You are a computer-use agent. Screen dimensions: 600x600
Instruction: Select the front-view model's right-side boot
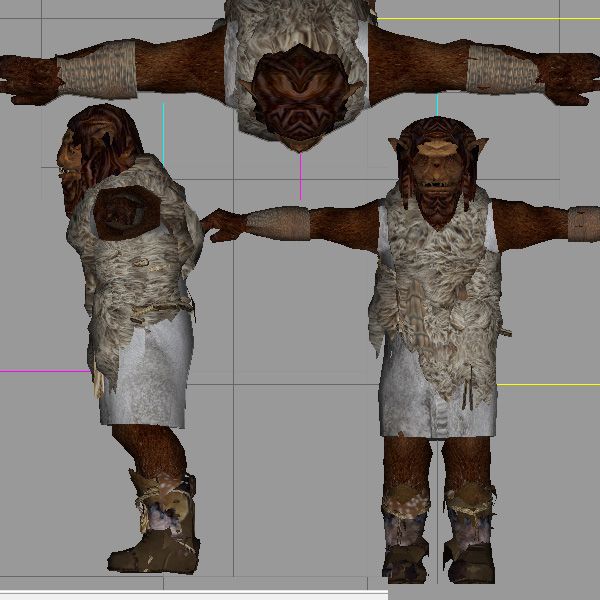[x=469, y=537]
